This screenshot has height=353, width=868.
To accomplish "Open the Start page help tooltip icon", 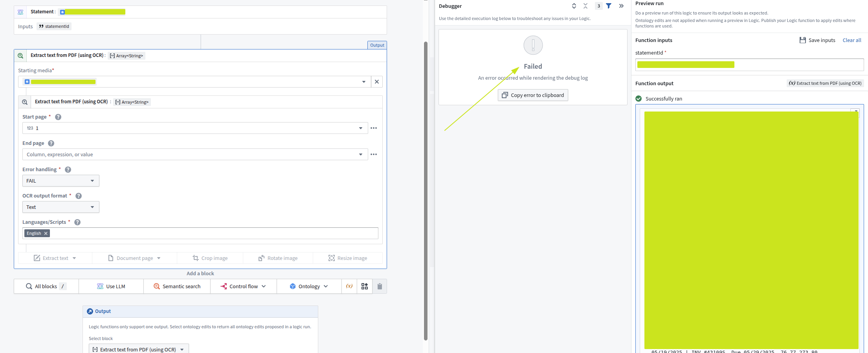I will tap(58, 117).
